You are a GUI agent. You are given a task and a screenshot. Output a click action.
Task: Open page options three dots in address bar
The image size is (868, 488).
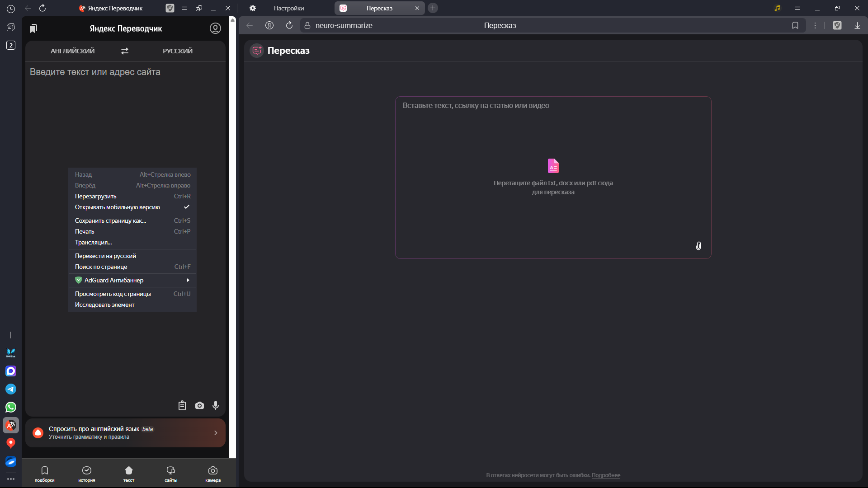coord(815,25)
